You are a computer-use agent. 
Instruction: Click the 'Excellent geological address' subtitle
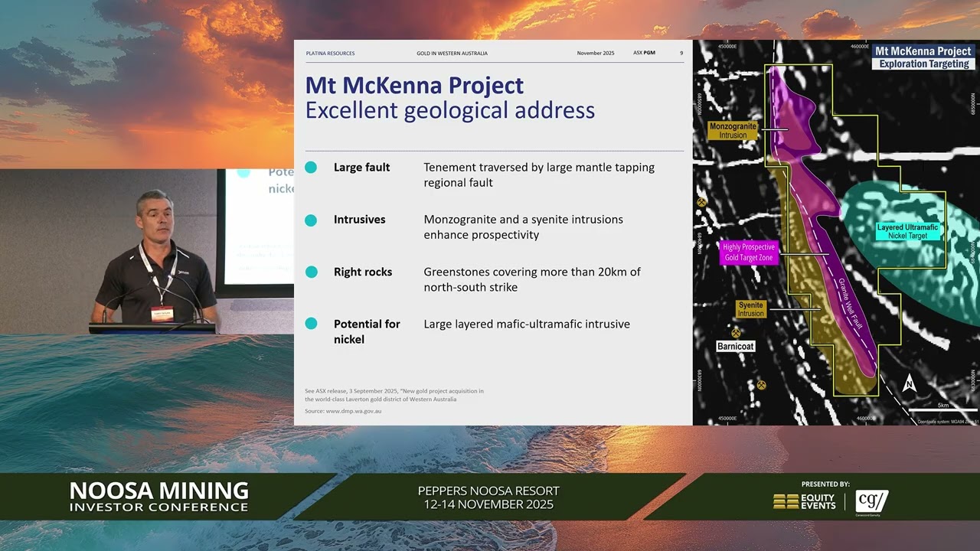450,110
